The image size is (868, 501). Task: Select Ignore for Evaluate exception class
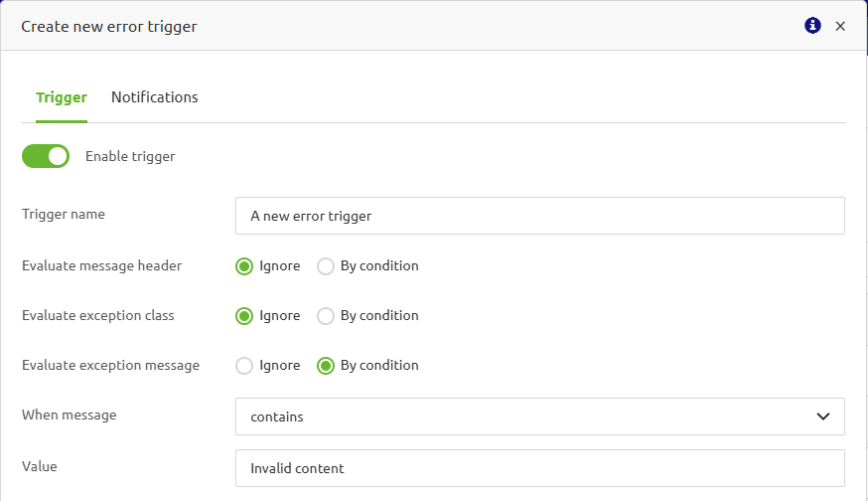pos(244,316)
